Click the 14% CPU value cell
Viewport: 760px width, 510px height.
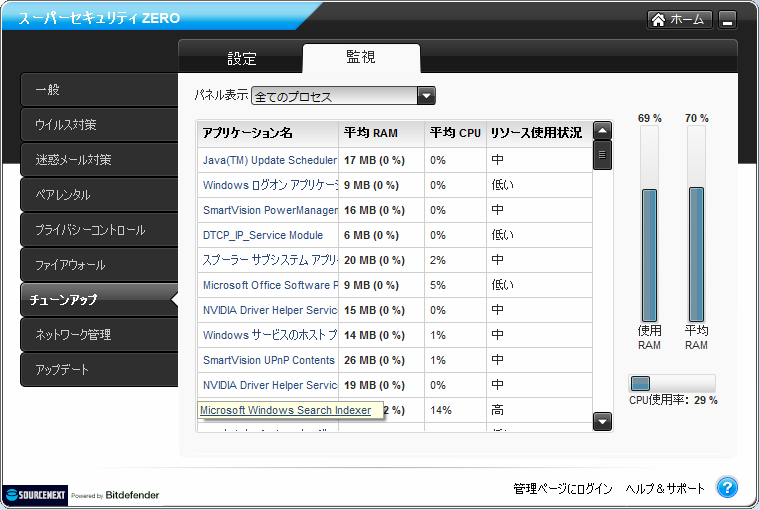[456, 411]
